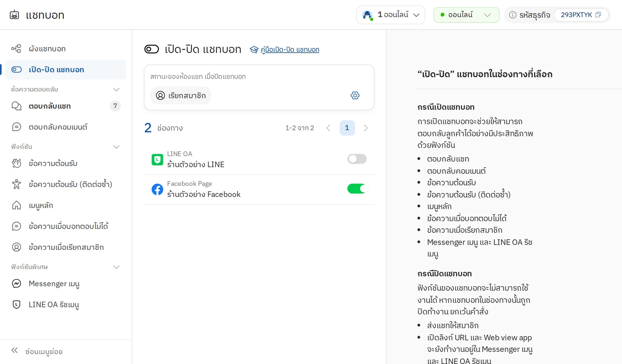Open the green ออนไลน์ status dropdown
This screenshot has height=364, width=622.
point(466,15)
